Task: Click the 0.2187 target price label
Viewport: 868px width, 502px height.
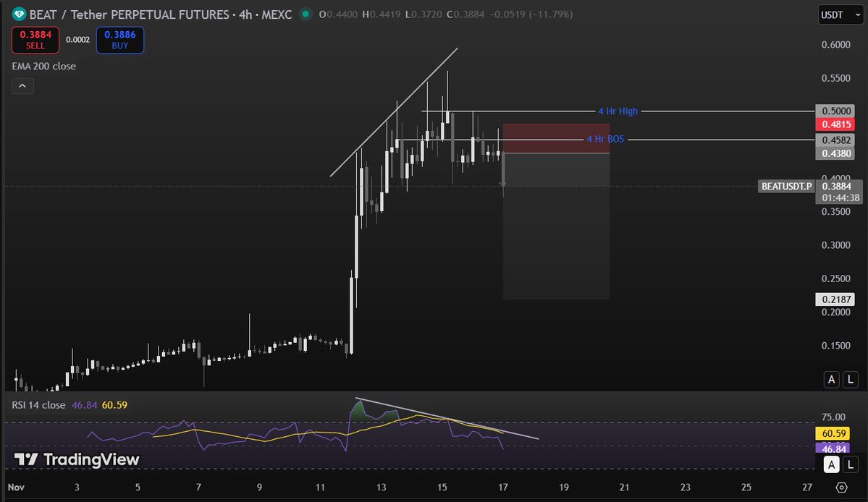Action: pyautogui.click(x=836, y=299)
